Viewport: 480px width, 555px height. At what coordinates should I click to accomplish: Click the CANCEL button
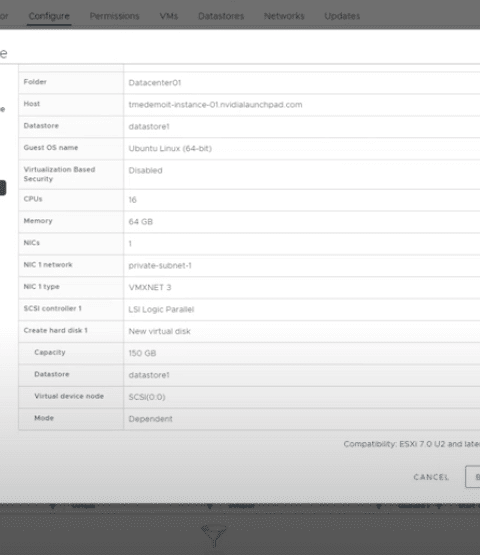(x=431, y=477)
